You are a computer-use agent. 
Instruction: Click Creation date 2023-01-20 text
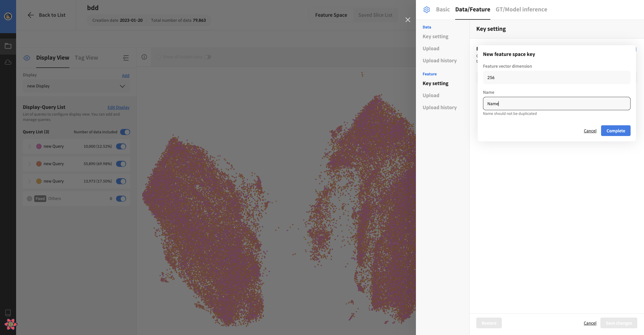pyautogui.click(x=117, y=20)
